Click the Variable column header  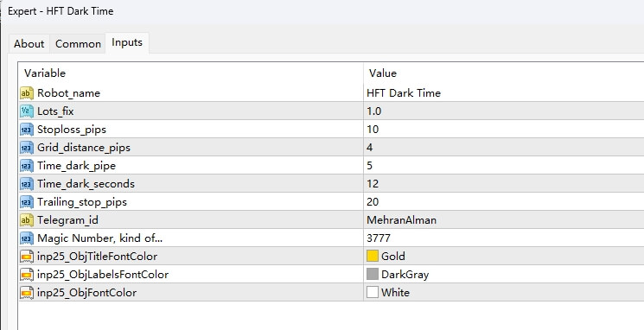click(x=191, y=73)
